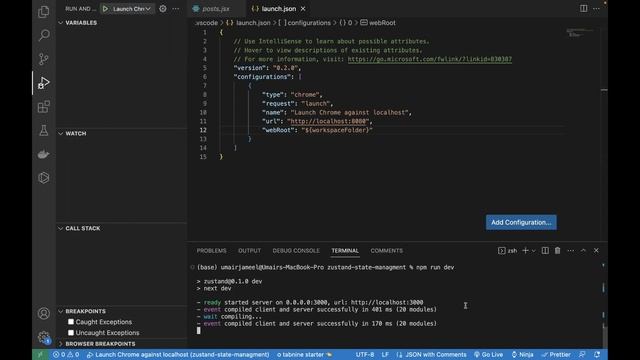Click Launch Chrome against localhost status item

[x=178, y=355]
